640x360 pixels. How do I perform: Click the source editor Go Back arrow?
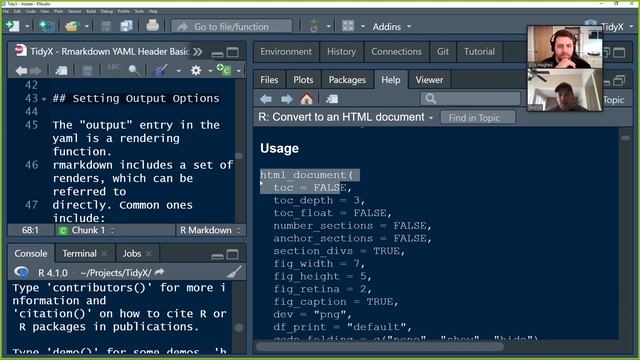pos(21,71)
